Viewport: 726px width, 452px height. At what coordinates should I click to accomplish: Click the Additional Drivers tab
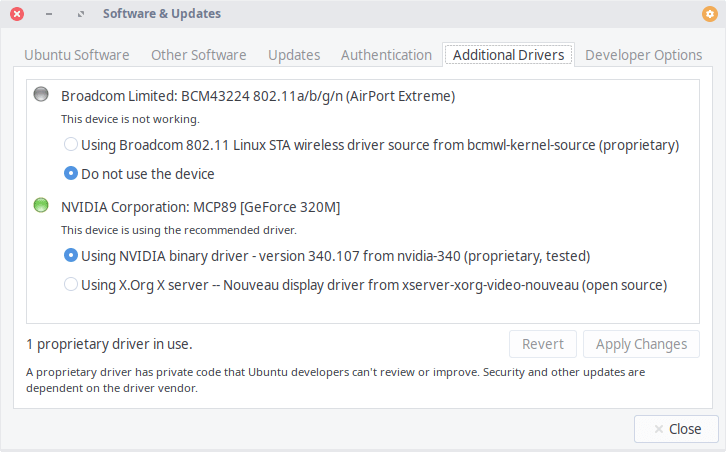(x=508, y=55)
